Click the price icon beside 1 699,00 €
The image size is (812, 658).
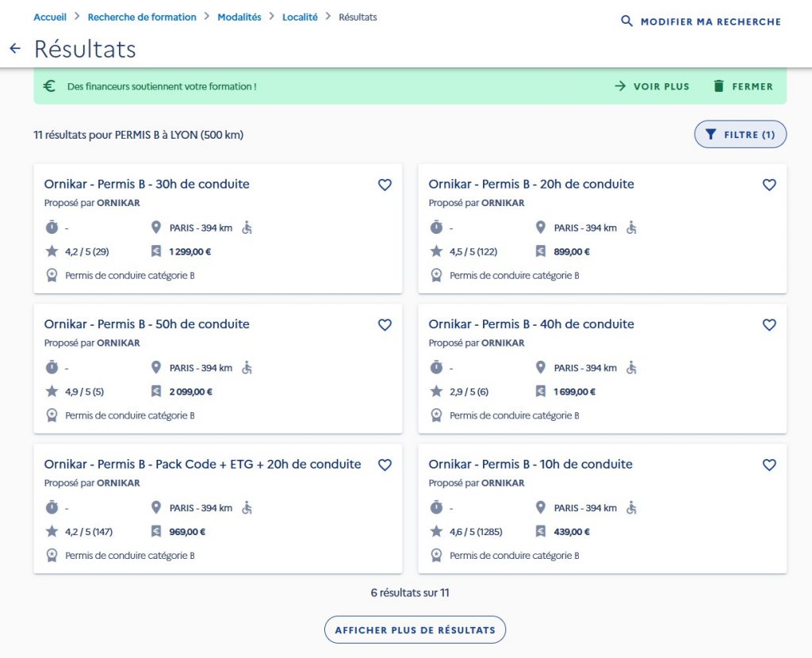pos(541,392)
